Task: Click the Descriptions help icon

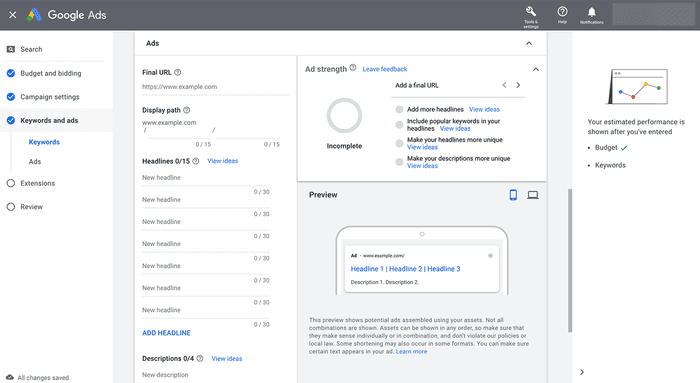Action: (200, 358)
